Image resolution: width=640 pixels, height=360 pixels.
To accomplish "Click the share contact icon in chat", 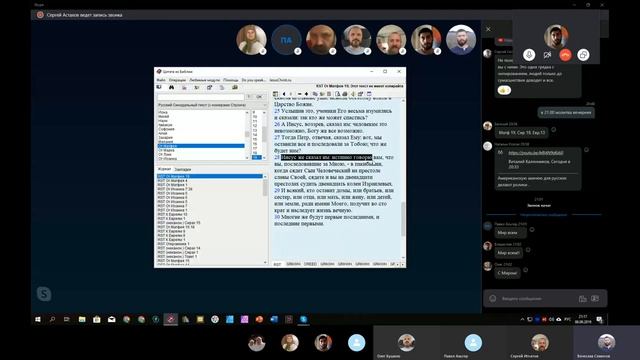I will (x=595, y=298).
